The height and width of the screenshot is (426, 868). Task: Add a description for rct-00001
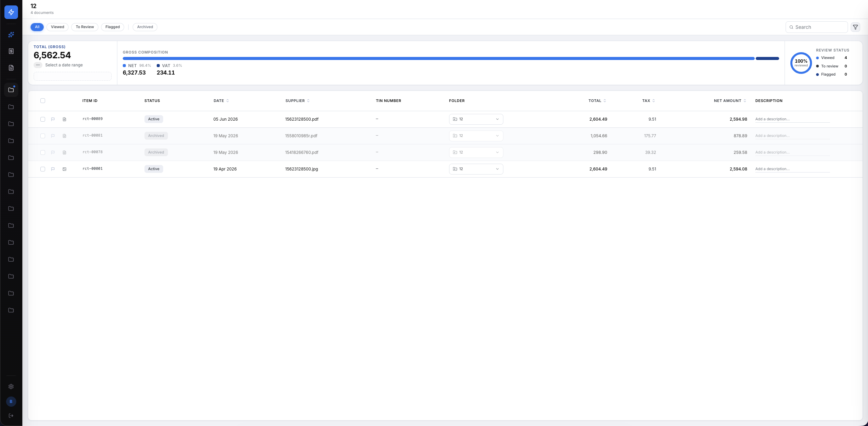[x=792, y=169]
